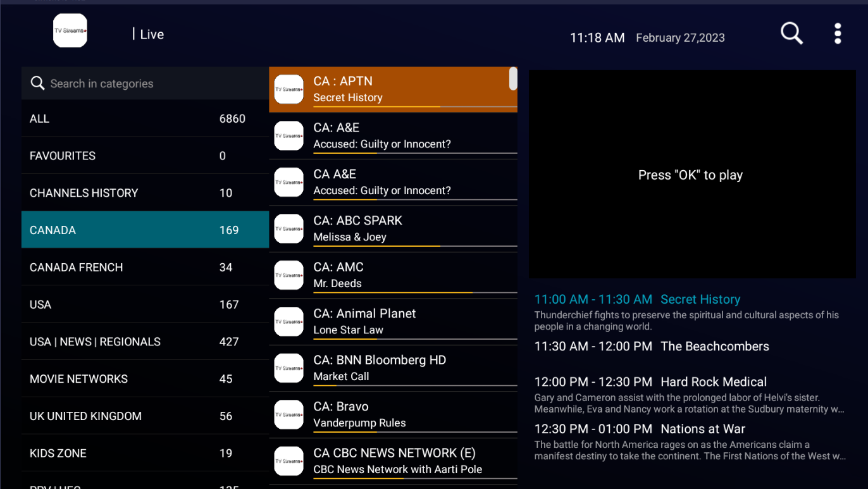Viewport: 868px width, 489px height.
Task: Click the Lone Star Law program title
Action: pyautogui.click(x=348, y=330)
